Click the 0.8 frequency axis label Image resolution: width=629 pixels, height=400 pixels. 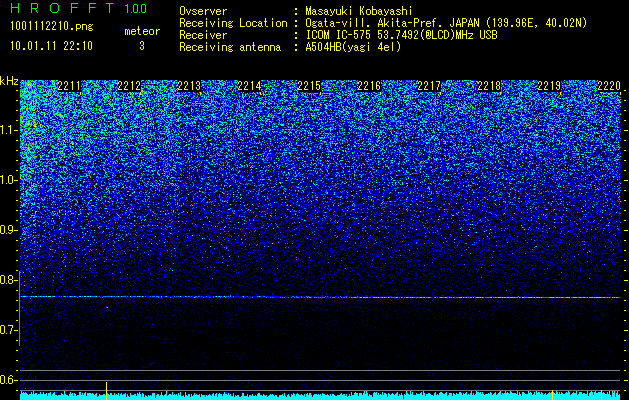[8, 280]
